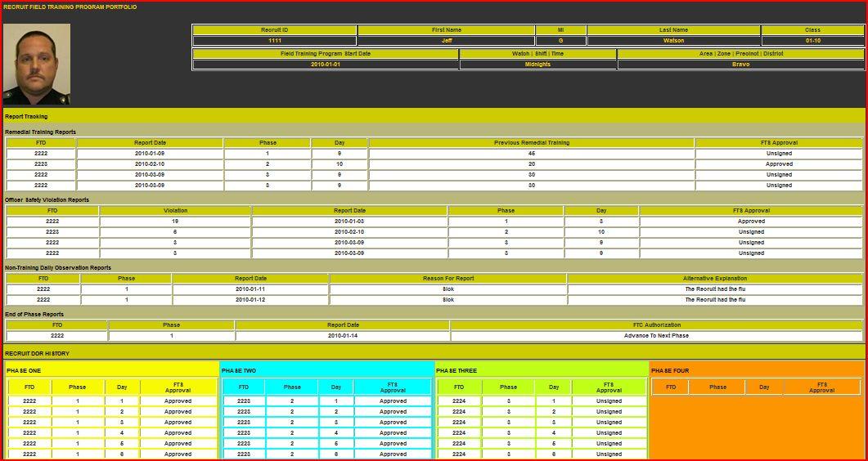Click the Bravo area zone field
The image size is (868, 461).
(740, 65)
